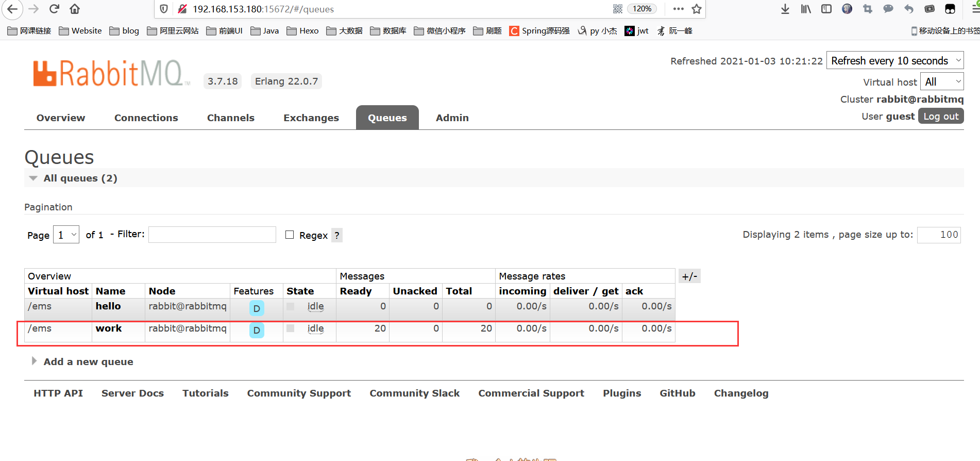Click the star ticket extension icon

tap(930, 9)
